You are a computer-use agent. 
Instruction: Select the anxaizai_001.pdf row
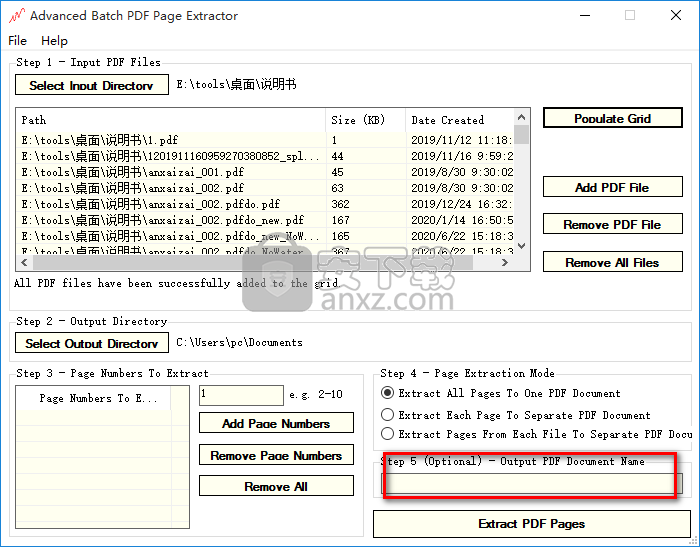(x=266, y=172)
